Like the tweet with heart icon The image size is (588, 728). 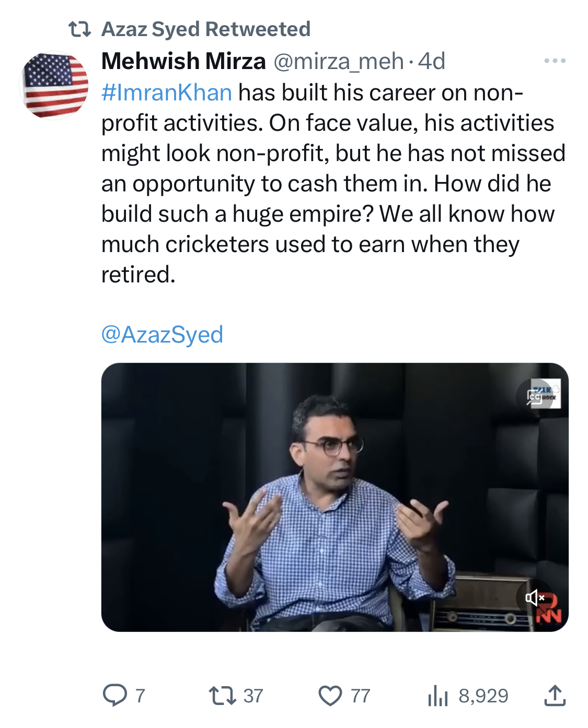point(330,696)
